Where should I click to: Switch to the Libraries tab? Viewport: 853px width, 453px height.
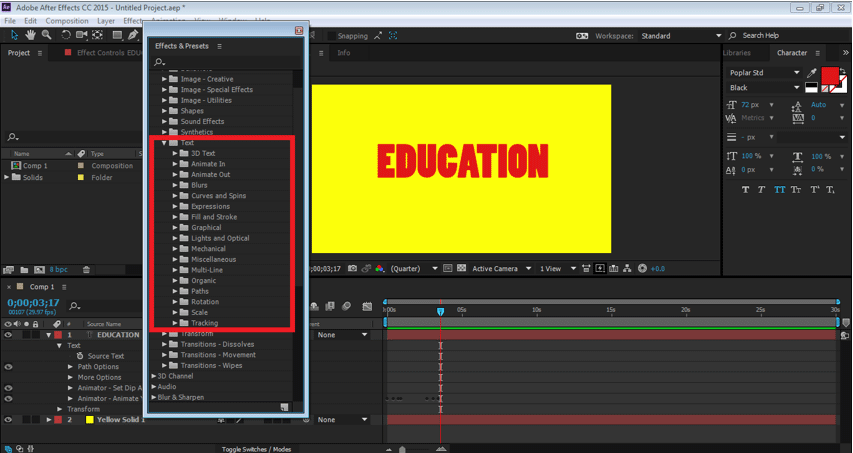[x=737, y=53]
